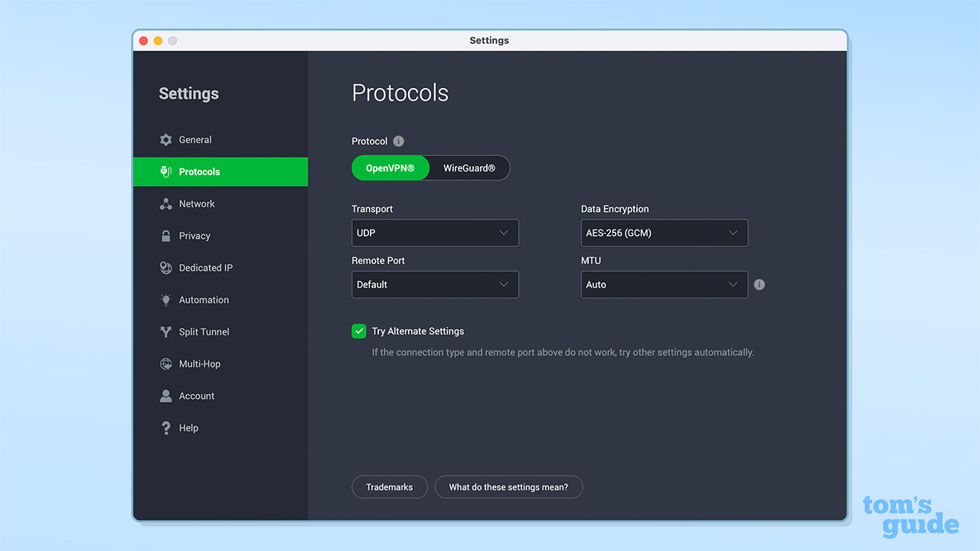
Task: Click the info icon beside Protocol label
Action: tap(398, 141)
